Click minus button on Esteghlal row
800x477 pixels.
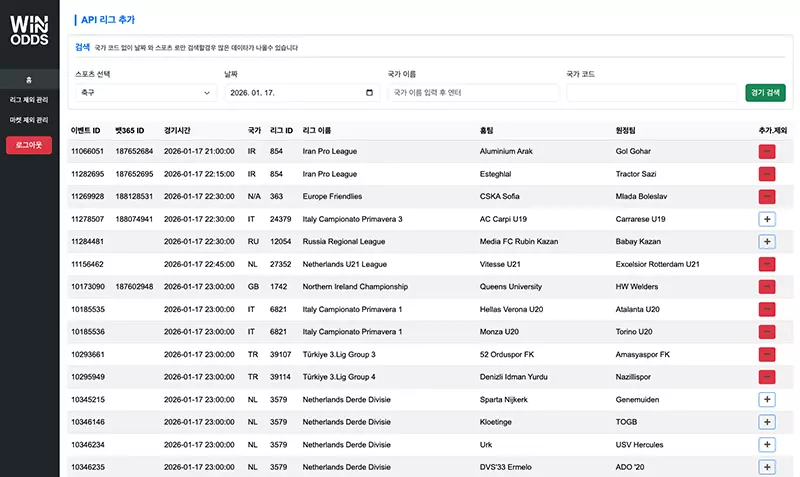[766, 174]
